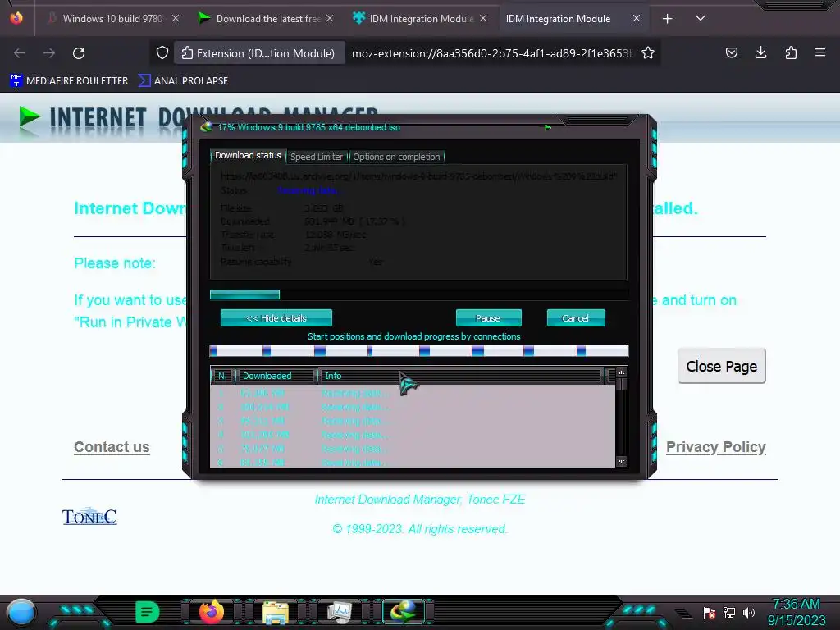Open the green notes app in taskbar
Viewport: 840px width, 630px height.
click(x=148, y=612)
